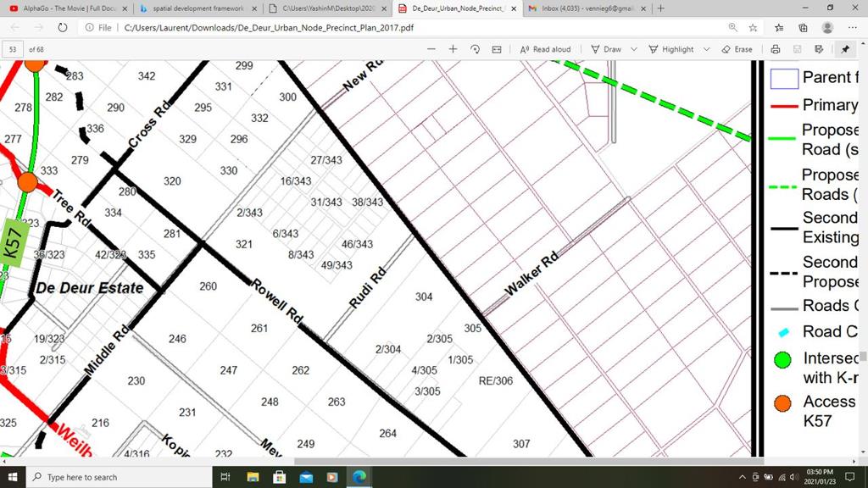Click the zoom out minus icon
Viewport: 868px width, 488px height.
(x=431, y=49)
